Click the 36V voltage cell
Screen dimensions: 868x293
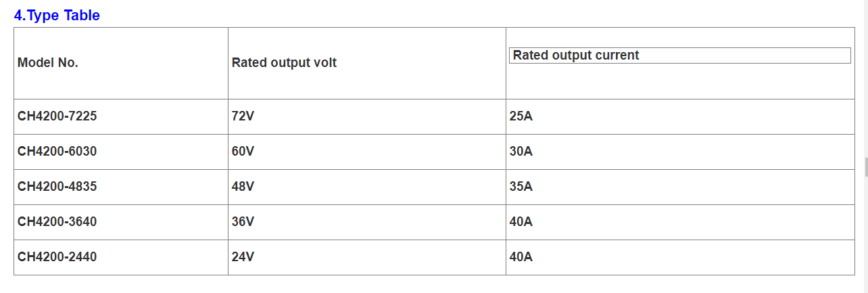coord(367,222)
